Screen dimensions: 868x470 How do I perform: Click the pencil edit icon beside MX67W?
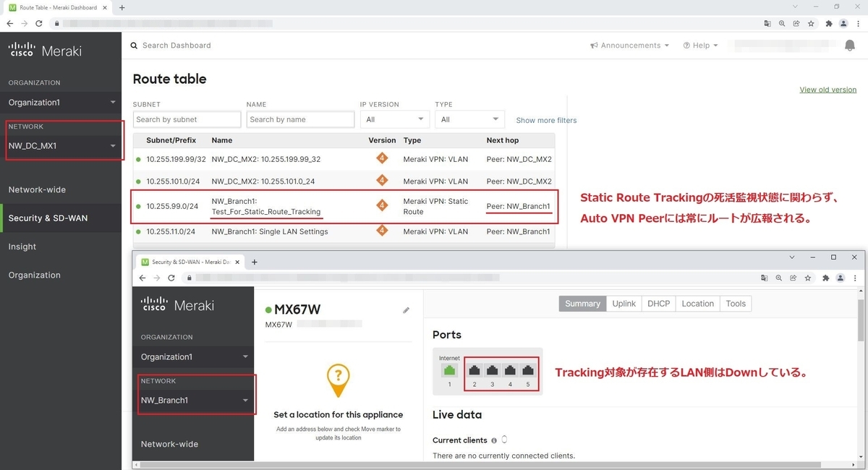point(406,310)
